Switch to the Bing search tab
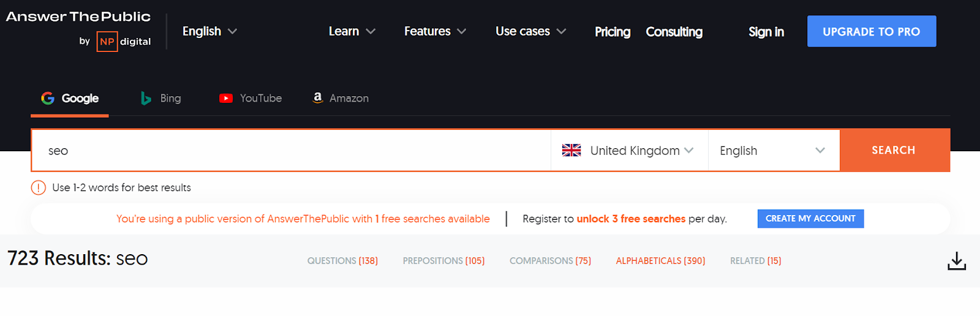 (161, 98)
